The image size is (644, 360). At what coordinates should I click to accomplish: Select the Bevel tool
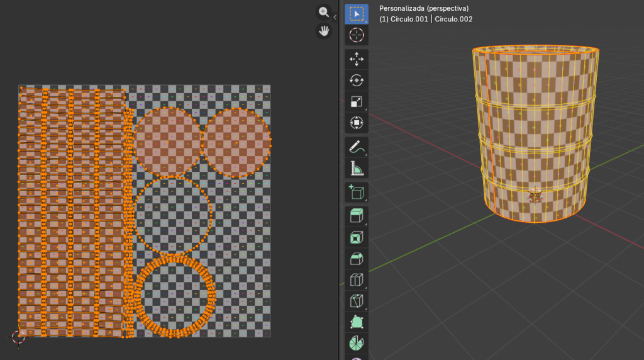(357, 259)
